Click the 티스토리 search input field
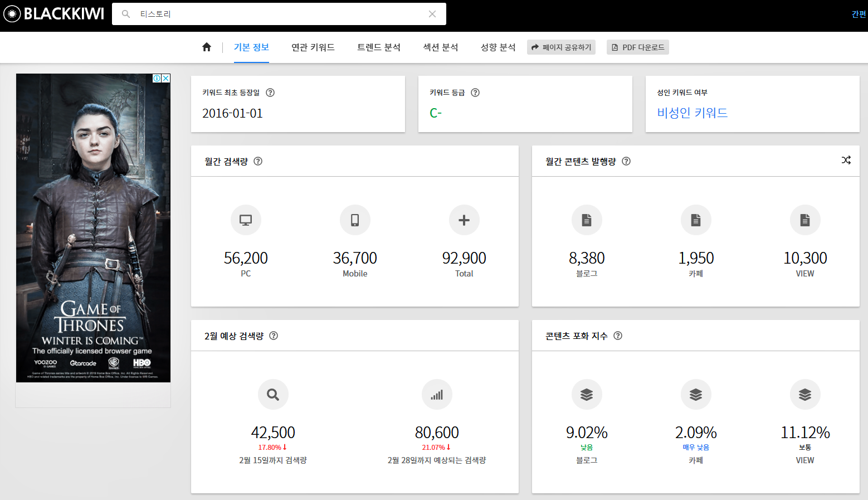 coord(279,14)
